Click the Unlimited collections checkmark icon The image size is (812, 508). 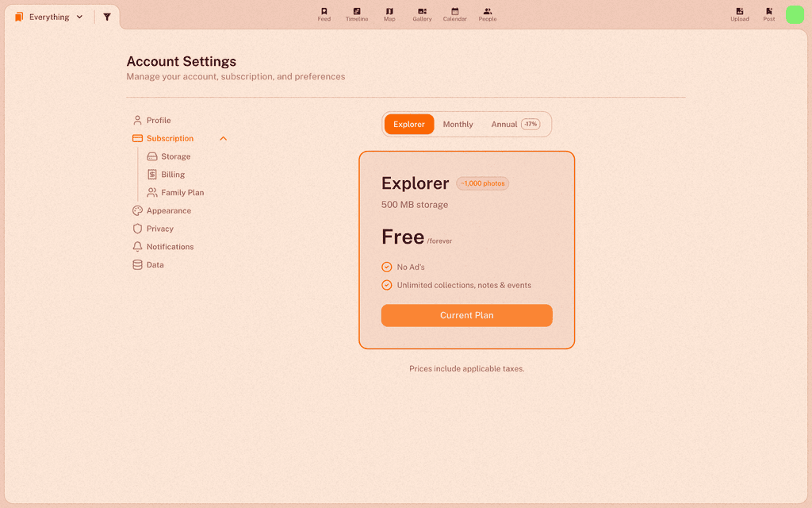[x=387, y=285]
